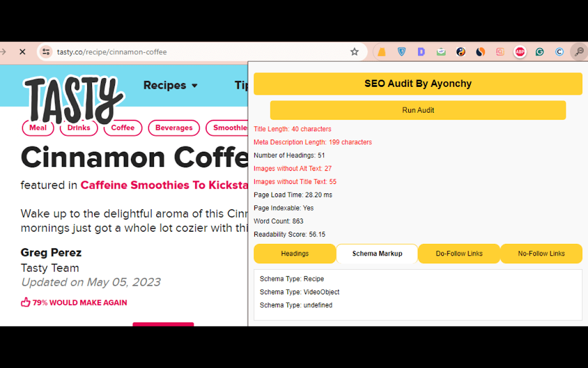Switch to the Headings tab
Screen dimensions: 588x368
[x=295, y=254]
